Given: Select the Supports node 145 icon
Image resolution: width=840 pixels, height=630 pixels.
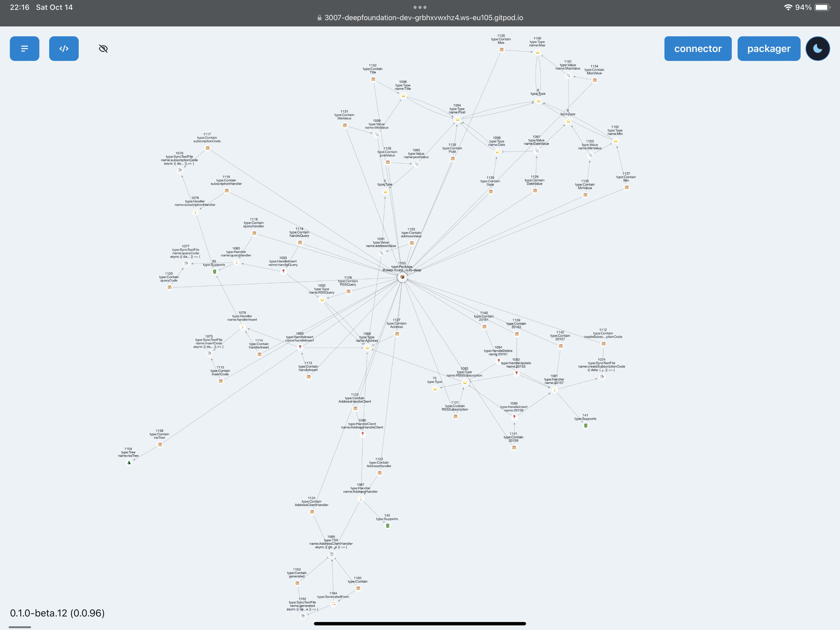Looking at the screenshot, I should point(387,526).
